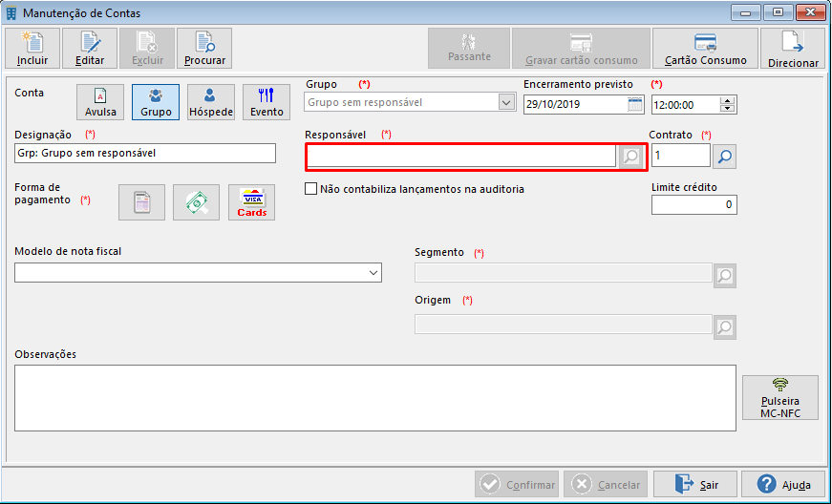Viewport: 832px width, 504px height.
Task: Open Ajuda help
Action: point(783,484)
